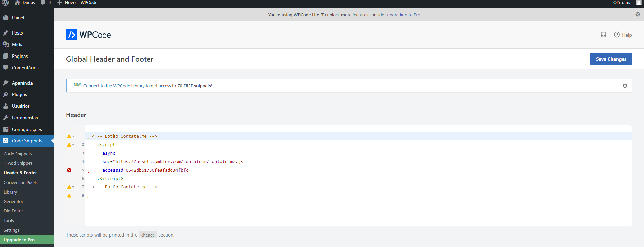
Task: Click the closing script tag on line 6
Action: 110,179
